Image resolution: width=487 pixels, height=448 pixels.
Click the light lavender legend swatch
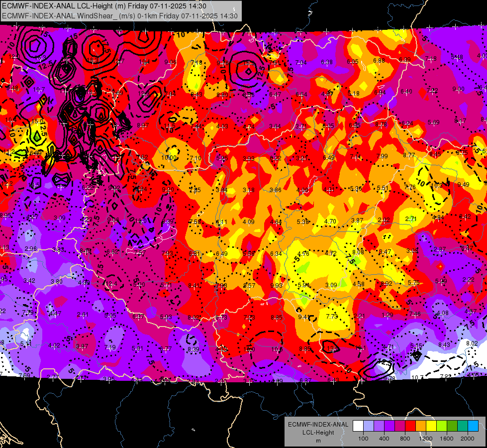(x=369, y=426)
